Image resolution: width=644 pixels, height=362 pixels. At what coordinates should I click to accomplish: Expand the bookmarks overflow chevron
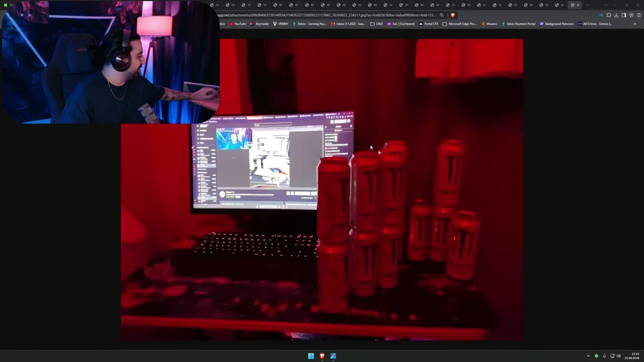pyautogui.click(x=634, y=24)
